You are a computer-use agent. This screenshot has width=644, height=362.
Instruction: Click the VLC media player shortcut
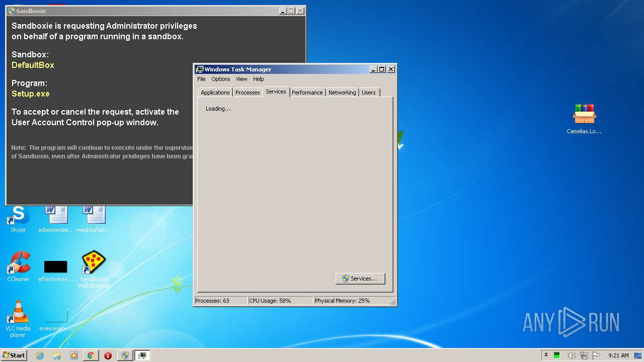[18, 319]
